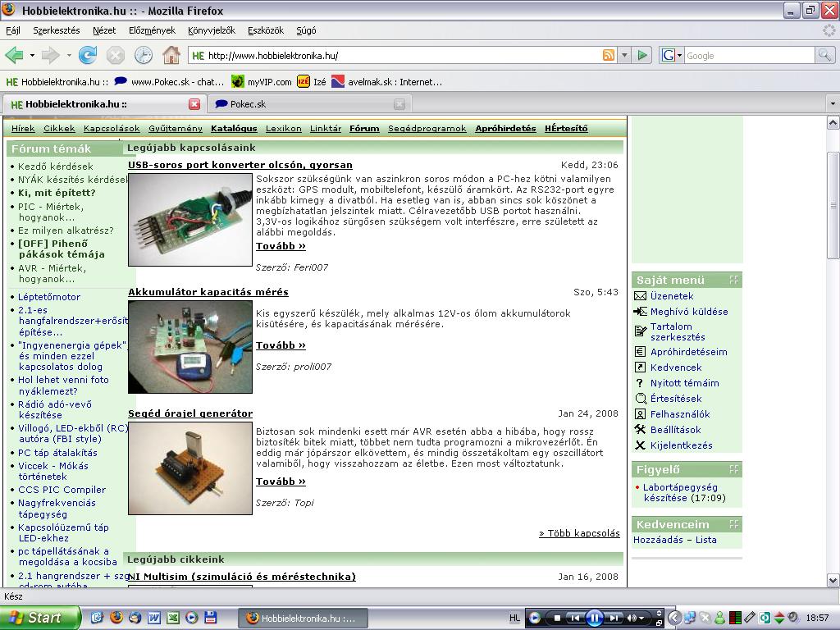Open the Fájl menu
Image resolution: width=840 pixels, height=630 pixels.
tap(13, 30)
